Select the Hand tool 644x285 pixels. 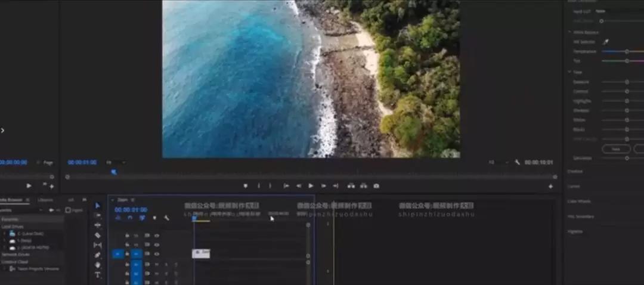(x=98, y=265)
